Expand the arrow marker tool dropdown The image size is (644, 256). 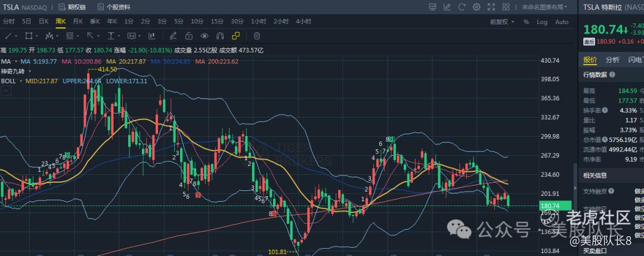pos(98,36)
